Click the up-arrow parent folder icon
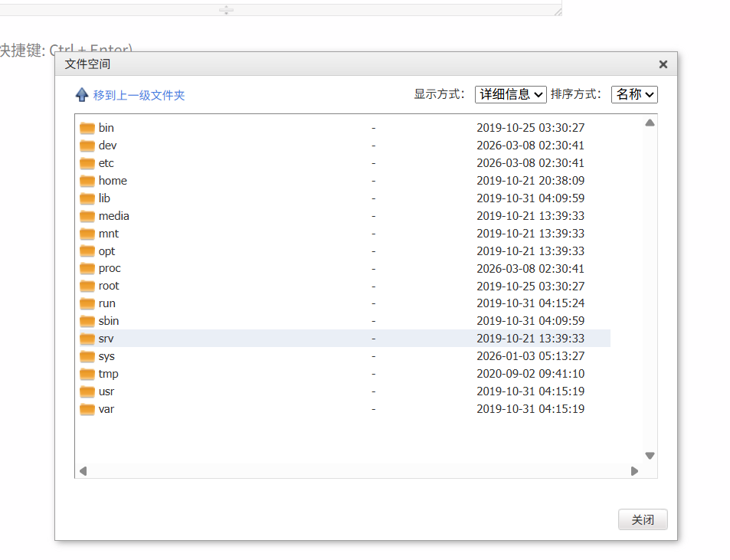 click(82, 95)
